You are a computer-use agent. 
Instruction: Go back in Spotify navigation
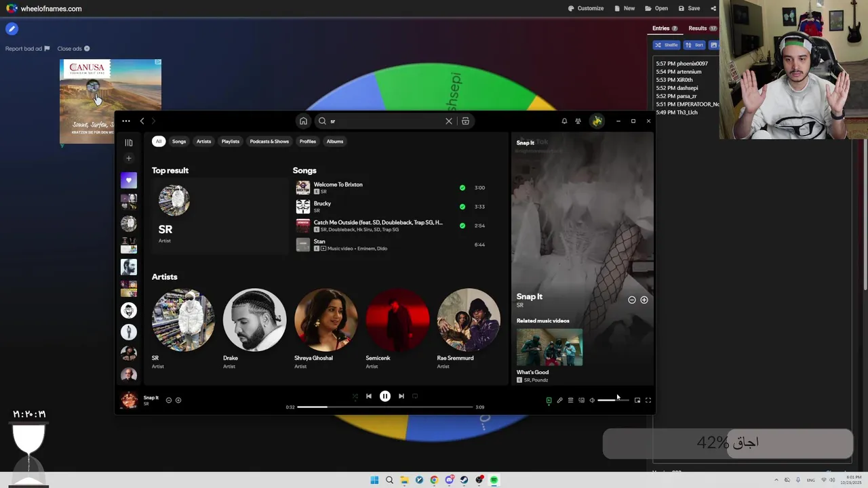coord(142,121)
